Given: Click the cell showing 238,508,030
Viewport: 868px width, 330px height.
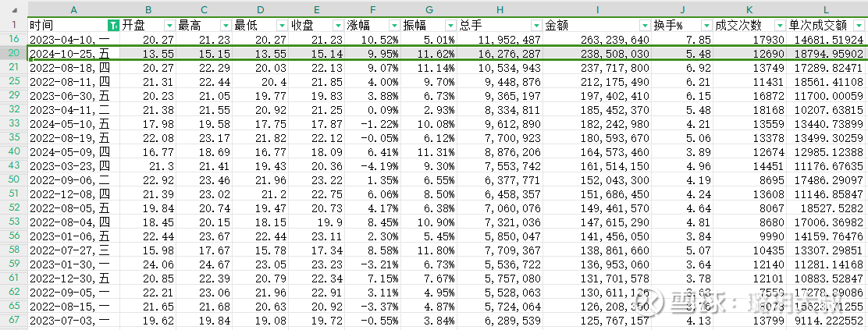Looking at the screenshot, I should 597,54.
